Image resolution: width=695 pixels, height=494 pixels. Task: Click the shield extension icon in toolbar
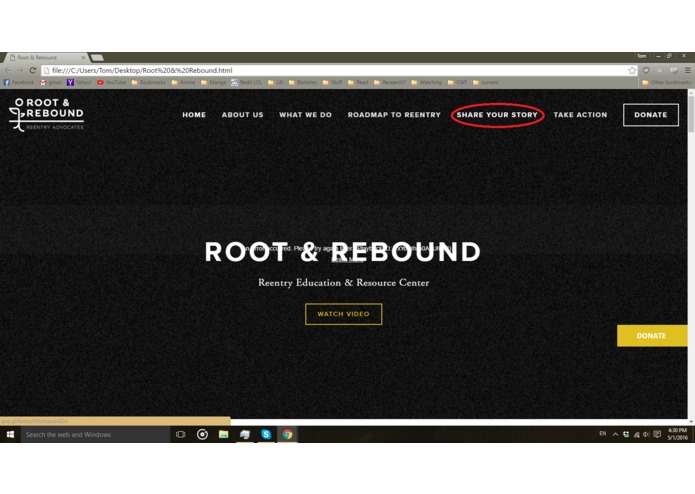(x=646, y=70)
